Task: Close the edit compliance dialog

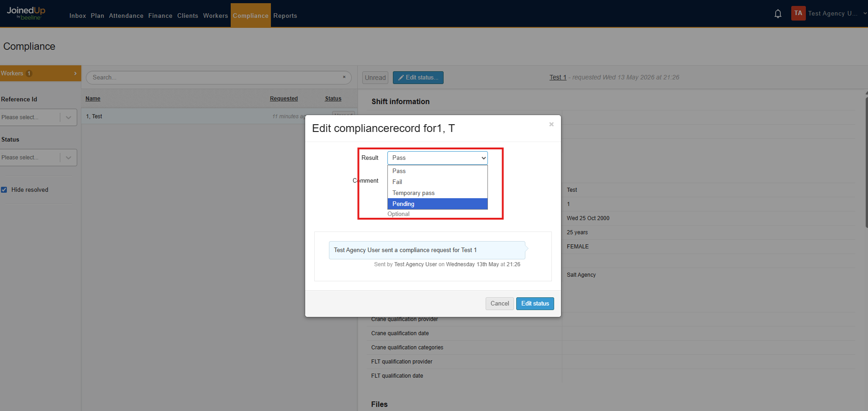Action: click(x=551, y=124)
